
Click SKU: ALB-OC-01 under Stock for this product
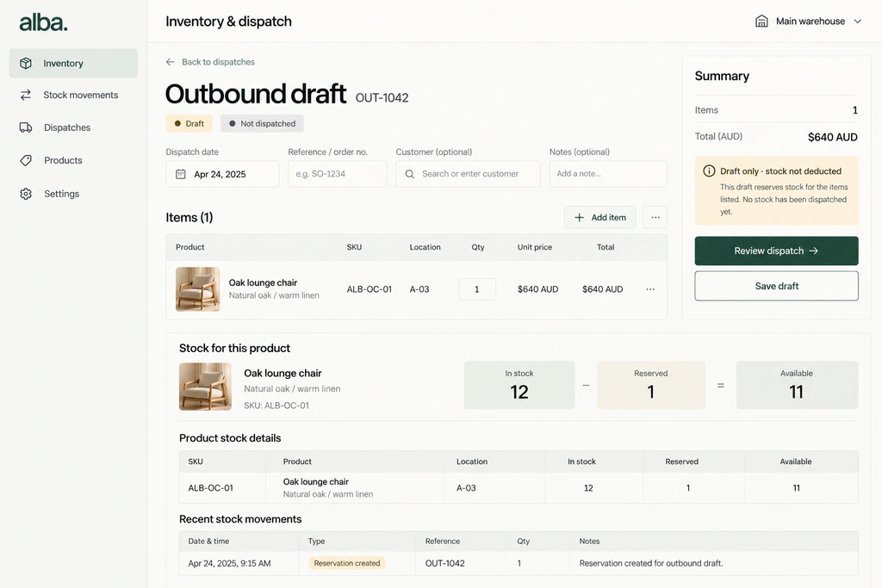[x=276, y=405]
